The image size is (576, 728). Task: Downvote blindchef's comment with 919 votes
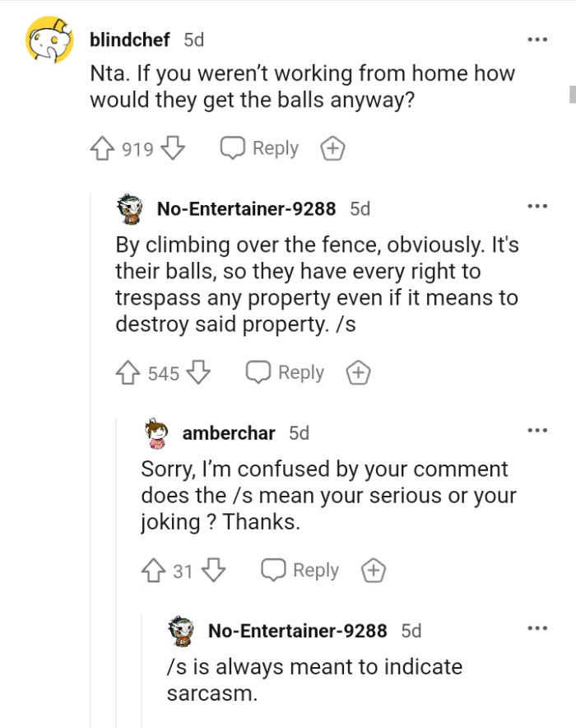pos(172,149)
